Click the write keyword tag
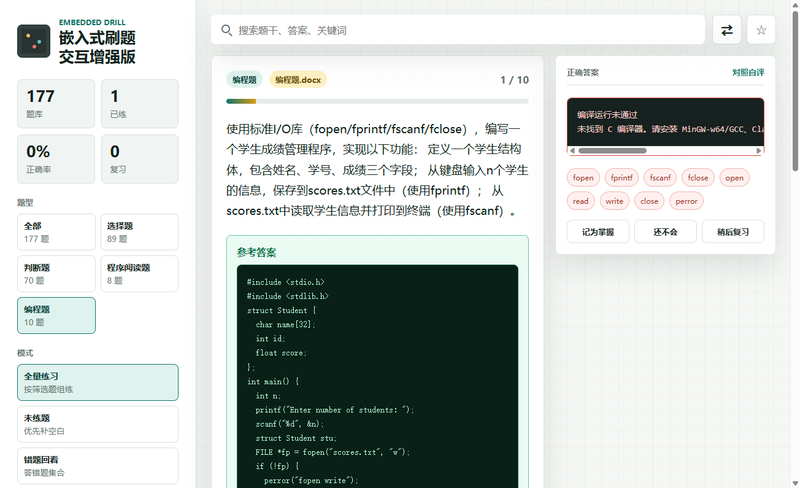The image size is (800, 488). 614,201
